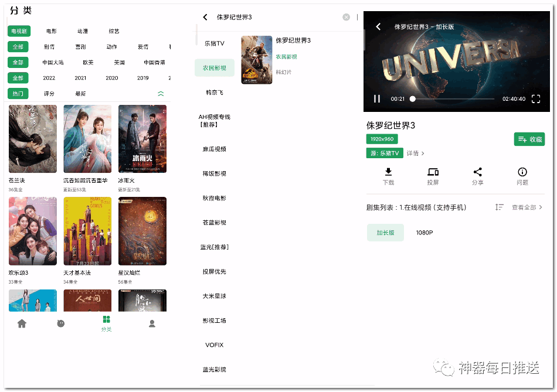This screenshot has width=557, height=392.
Task: Open the 苍兰诀 poster
Action: point(33,139)
